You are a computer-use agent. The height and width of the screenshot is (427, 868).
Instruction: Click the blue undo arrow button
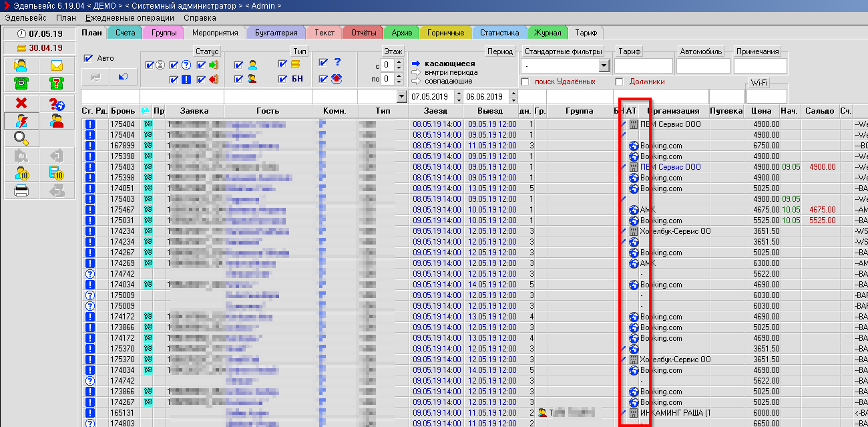coord(123,78)
